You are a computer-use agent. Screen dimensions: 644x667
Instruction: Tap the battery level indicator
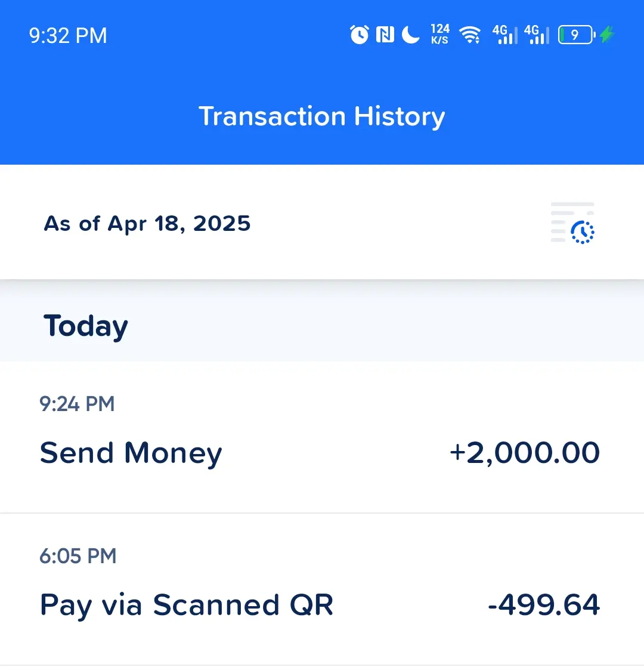click(x=577, y=35)
